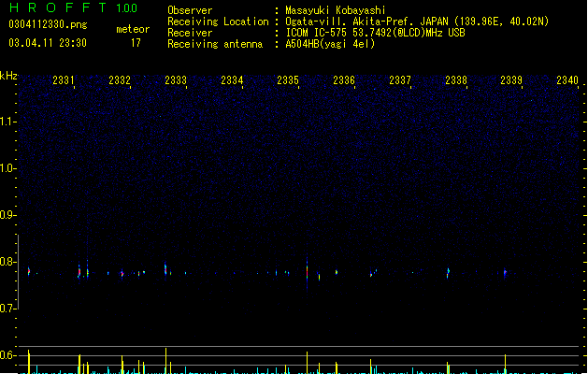Click the 1.1 kHz frequency label
This screenshot has height=374, width=588.
[x=7, y=122]
